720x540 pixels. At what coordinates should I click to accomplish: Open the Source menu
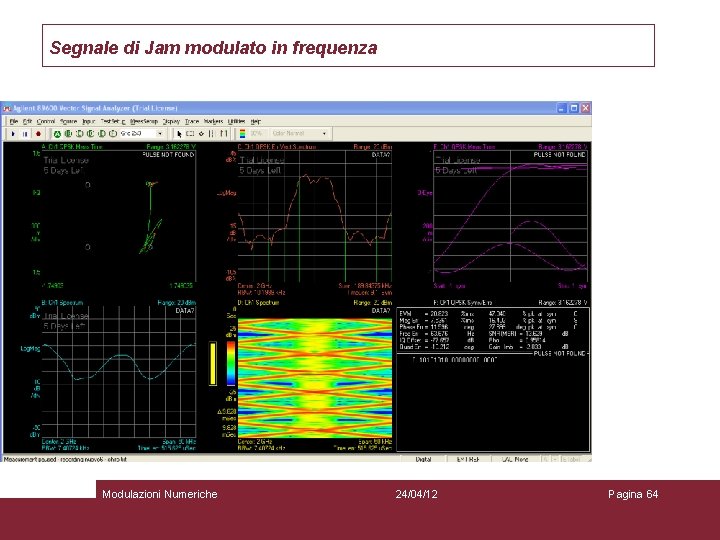coord(69,121)
